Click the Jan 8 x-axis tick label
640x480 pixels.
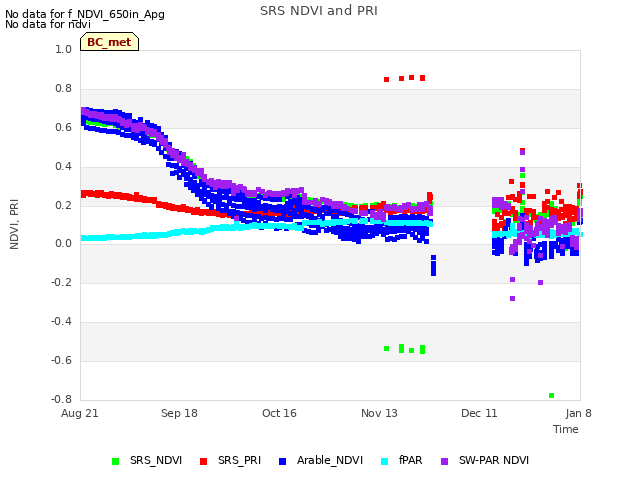coord(578,413)
